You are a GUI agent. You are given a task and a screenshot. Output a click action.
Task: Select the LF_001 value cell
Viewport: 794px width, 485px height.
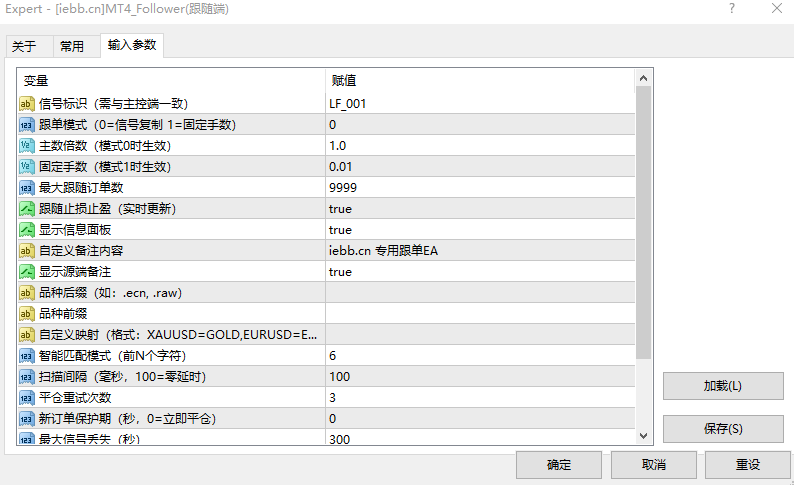(480, 104)
